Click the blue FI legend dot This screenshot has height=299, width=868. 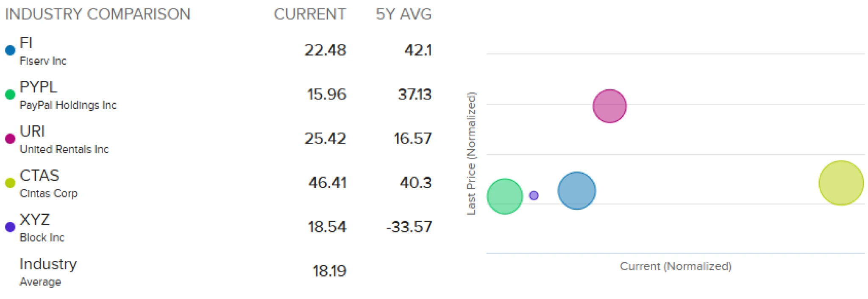tap(10, 50)
